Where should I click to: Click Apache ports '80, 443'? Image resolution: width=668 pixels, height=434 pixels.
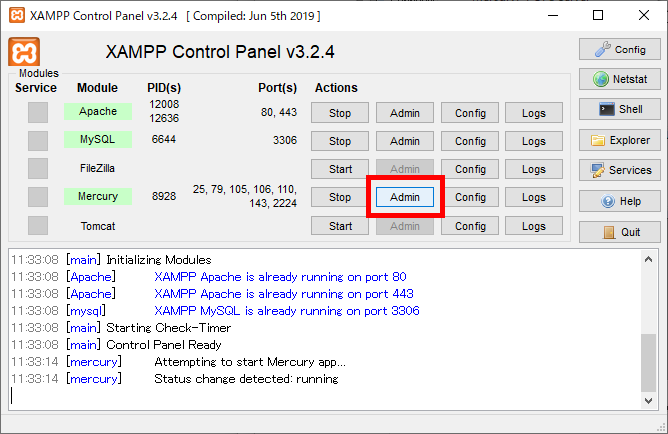[279, 112]
